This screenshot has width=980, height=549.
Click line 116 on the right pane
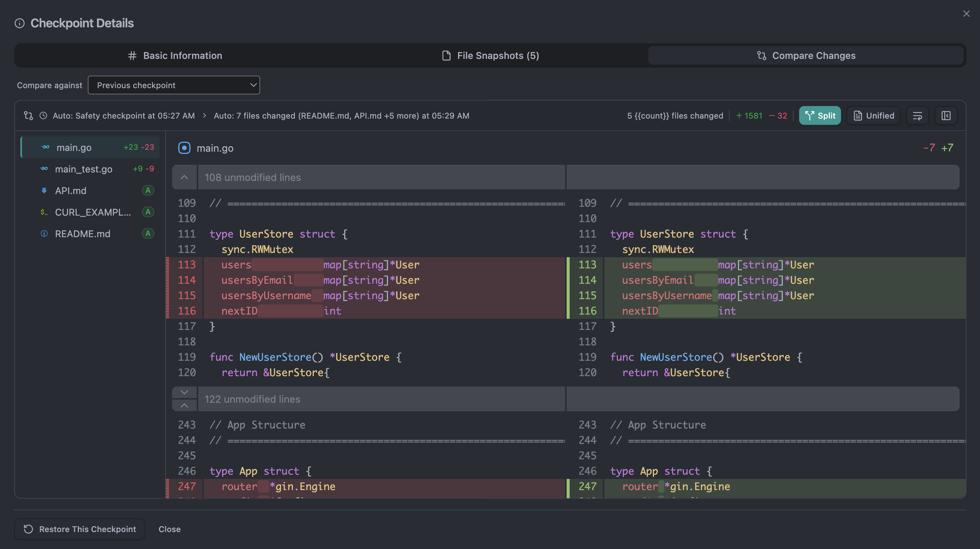tap(766, 311)
